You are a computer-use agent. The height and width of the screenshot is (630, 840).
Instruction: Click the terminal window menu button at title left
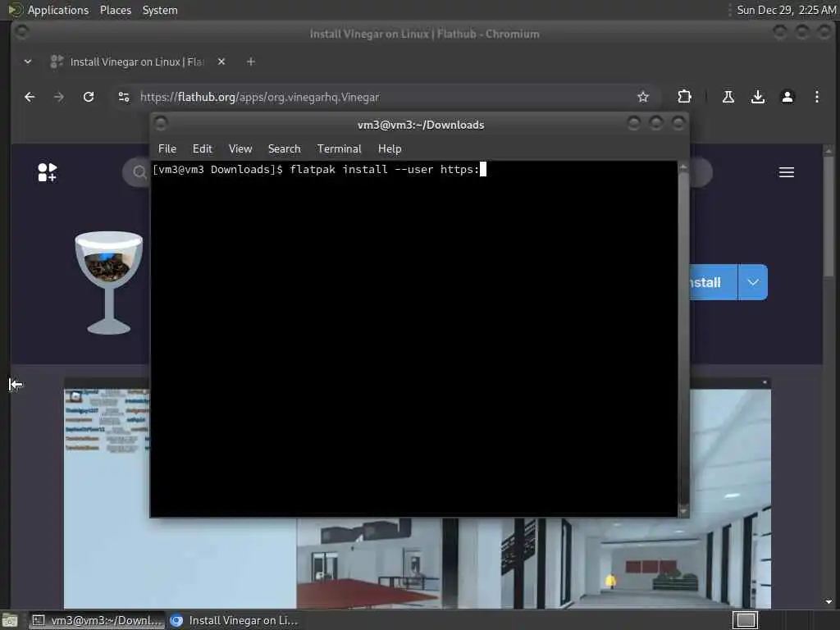160,124
